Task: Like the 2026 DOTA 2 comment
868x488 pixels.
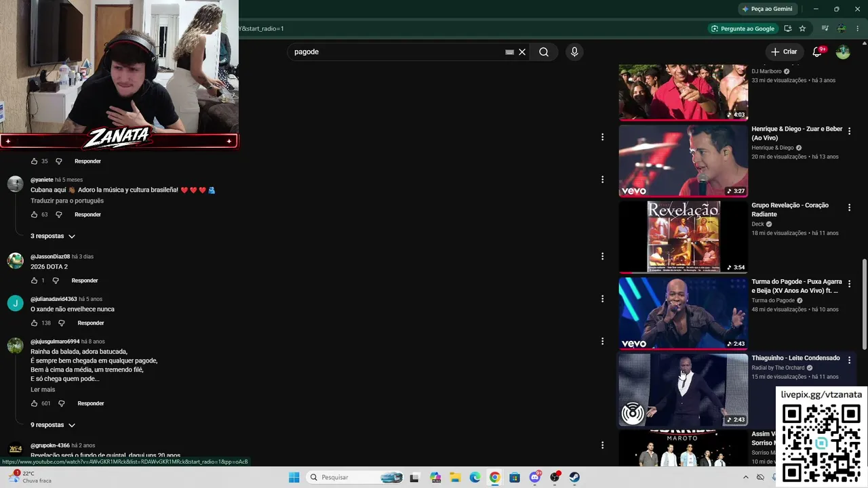Action: pyautogui.click(x=35, y=281)
